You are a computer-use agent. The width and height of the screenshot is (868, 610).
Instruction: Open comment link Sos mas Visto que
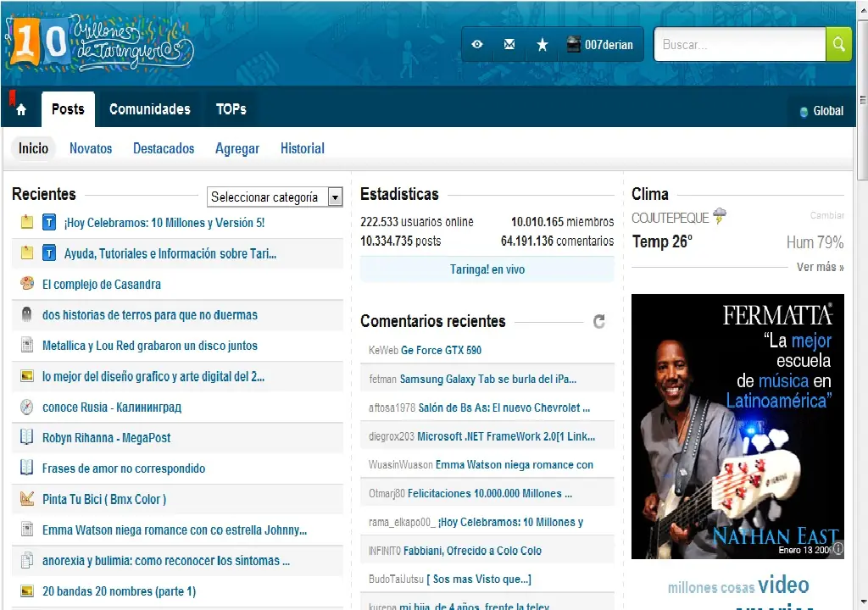pyautogui.click(x=479, y=579)
